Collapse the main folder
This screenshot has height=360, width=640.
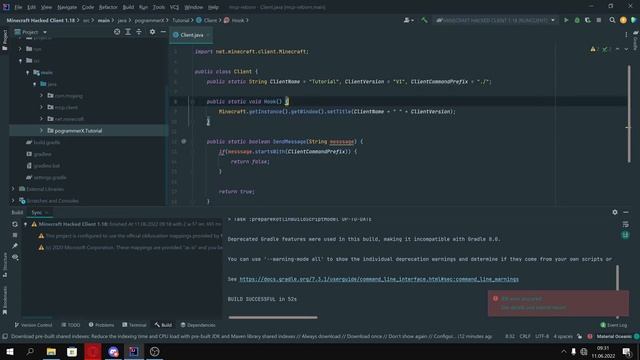pos(27,72)
